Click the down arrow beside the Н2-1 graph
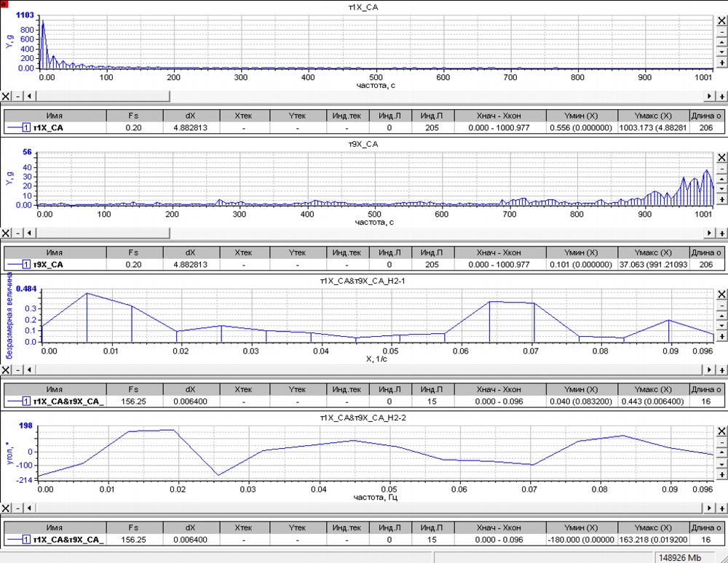728x563 pixels. click(x=721, y=327)
